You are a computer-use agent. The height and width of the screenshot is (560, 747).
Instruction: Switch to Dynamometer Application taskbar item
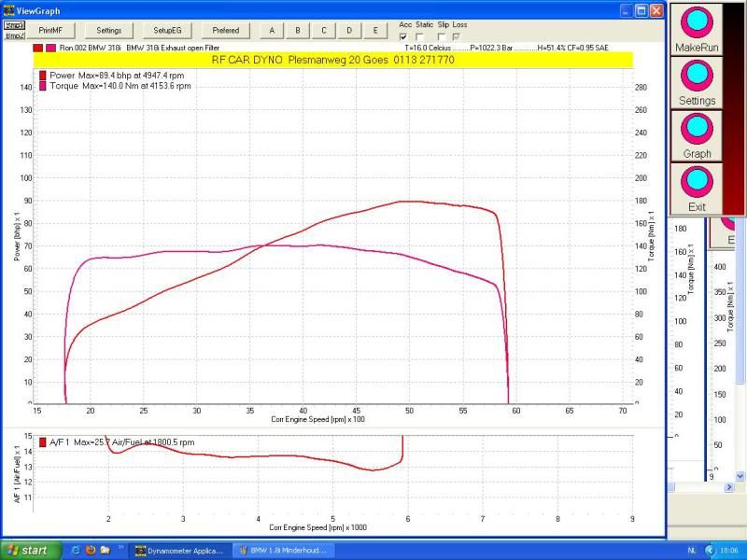(179, 551)
